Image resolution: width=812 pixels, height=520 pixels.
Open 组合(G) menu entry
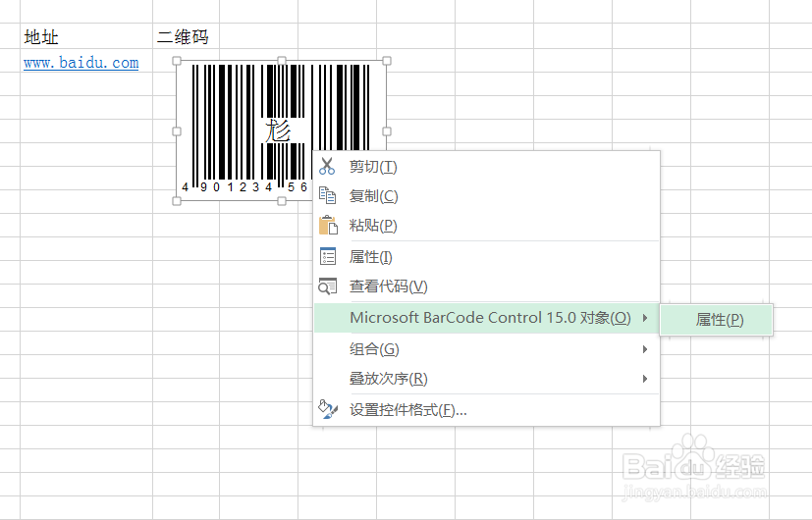487,349
